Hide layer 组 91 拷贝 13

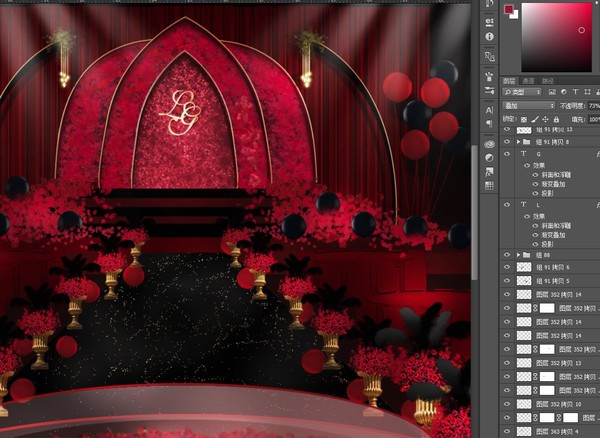tap(507, 130)
